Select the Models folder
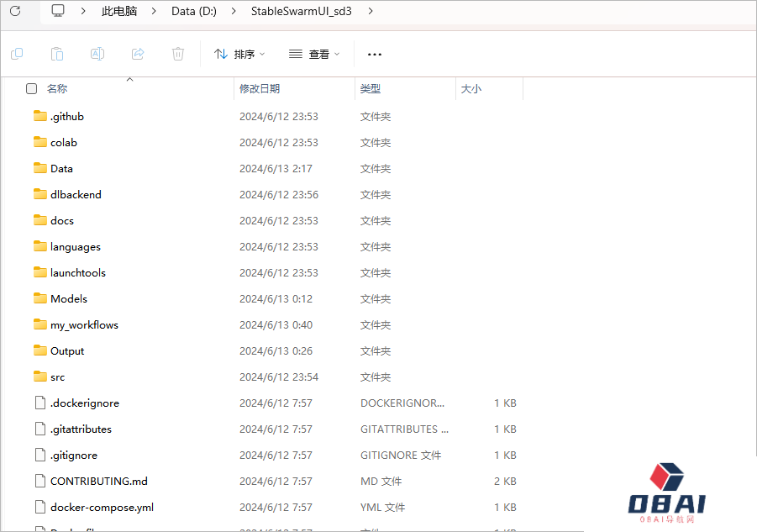The height and width of the screenshot is (532, 757). (x=69, y=298)
